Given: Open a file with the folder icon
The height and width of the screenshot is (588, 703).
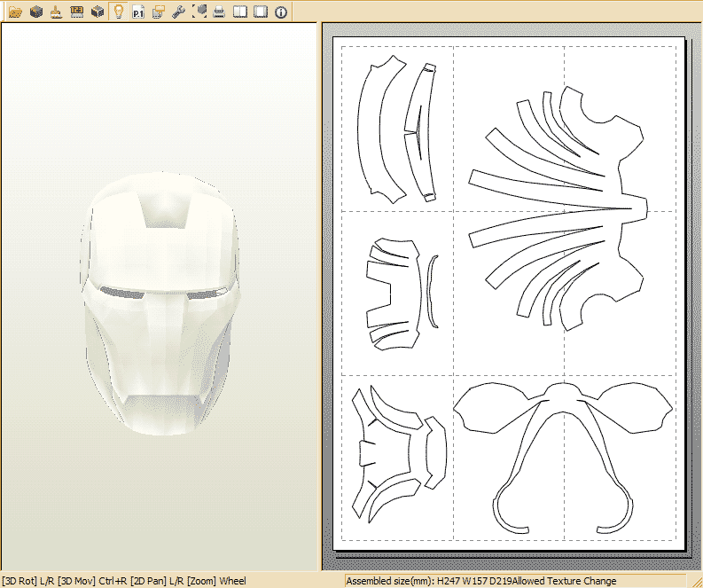Looking at the screenshot, I should coord(15,12).
